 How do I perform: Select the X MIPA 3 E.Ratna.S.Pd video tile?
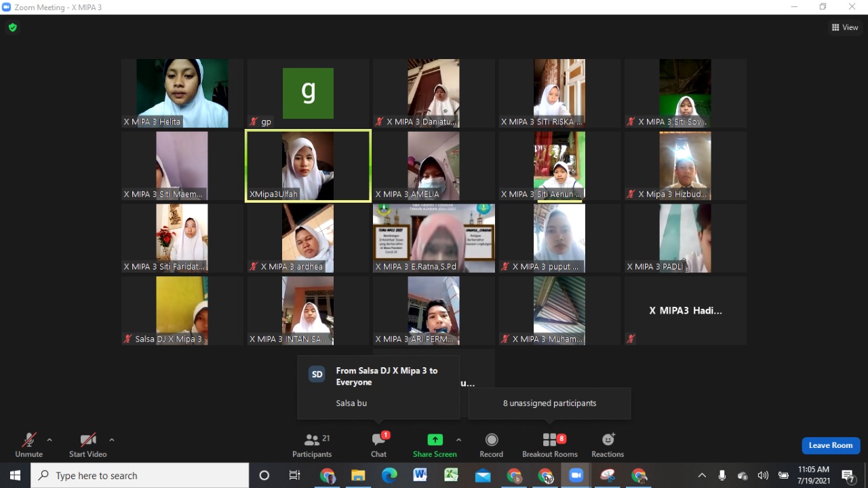(x=433, y=238)
